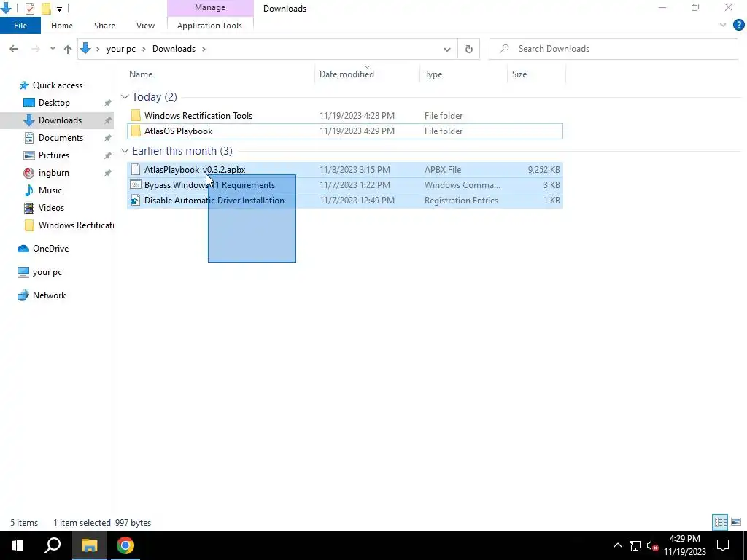Open Desktop in the navigation pane
This screenshot has width=747, height=560.
pyautogui.click(x=54, y=103)
